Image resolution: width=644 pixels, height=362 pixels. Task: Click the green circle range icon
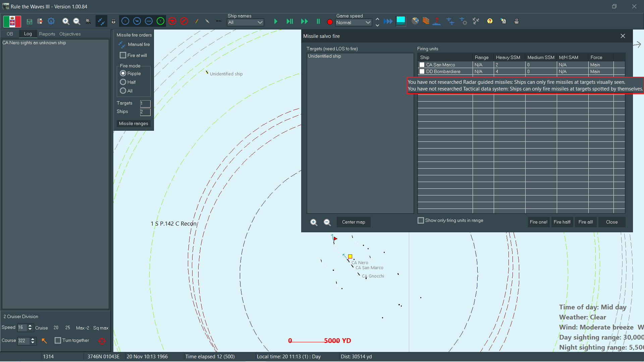click(x=160, y=21)
